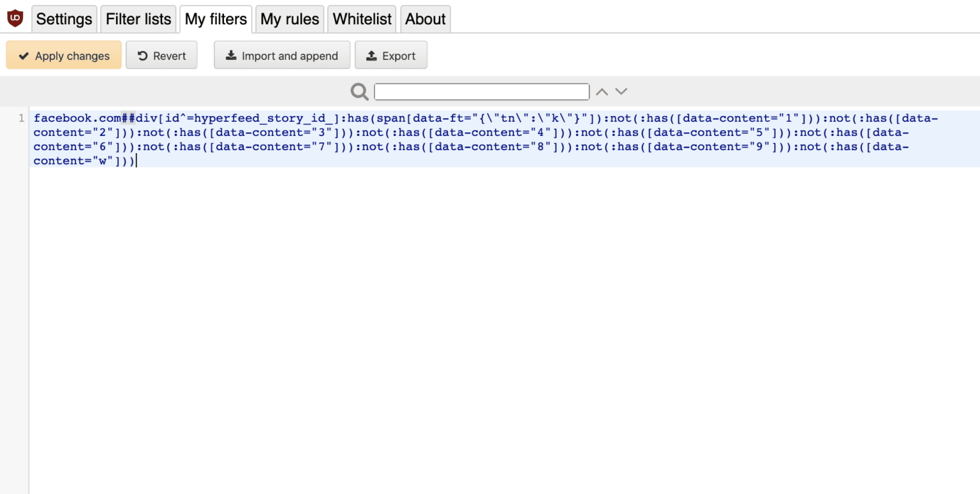Switch to the Whitelist tab
980x494 pixels.
pyautogui.click(x=362, y=19)
